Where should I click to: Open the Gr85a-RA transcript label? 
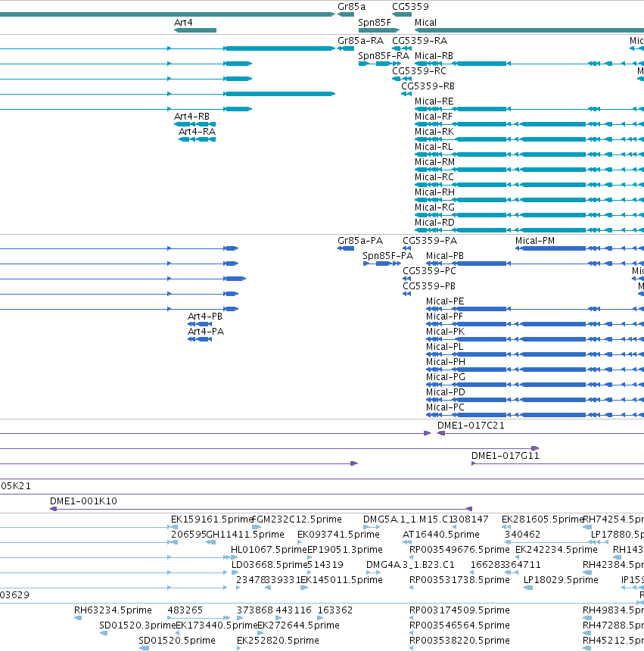click(360, 41)
